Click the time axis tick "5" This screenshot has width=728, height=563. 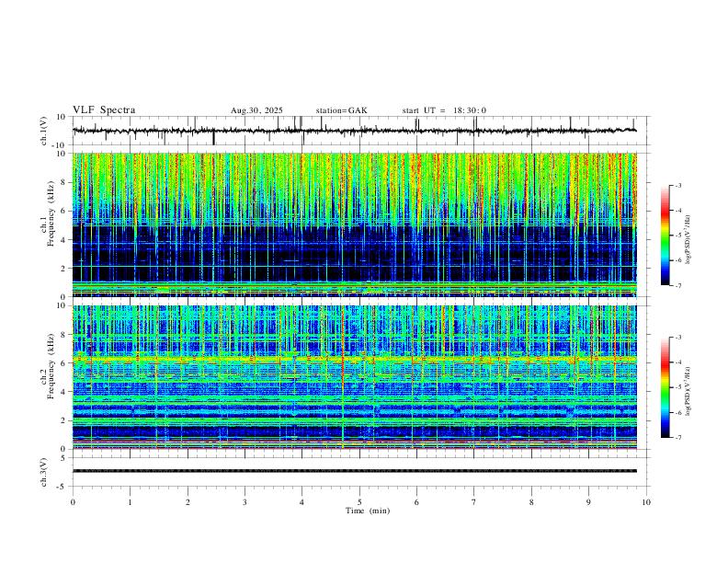[359, 502]
